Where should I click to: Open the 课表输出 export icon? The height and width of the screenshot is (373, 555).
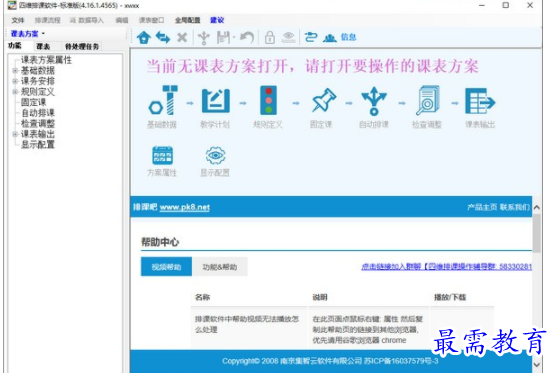click(480, 101)
